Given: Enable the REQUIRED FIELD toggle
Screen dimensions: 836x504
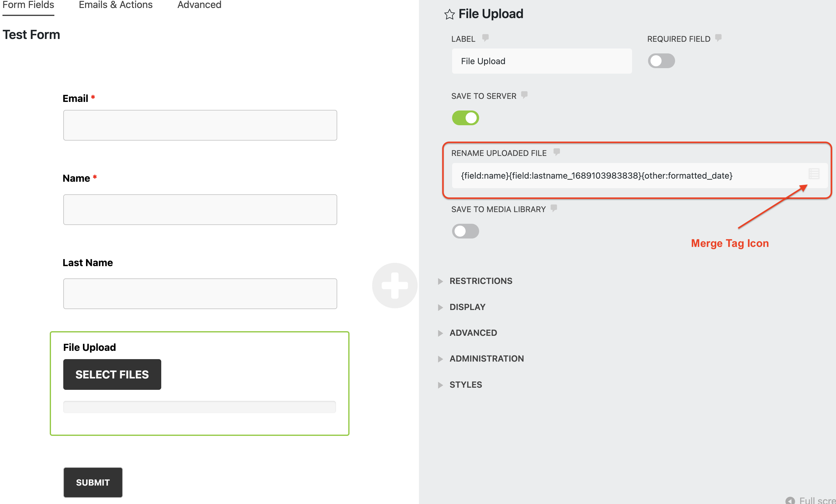Looking at the screenshot, I should 661,61.
